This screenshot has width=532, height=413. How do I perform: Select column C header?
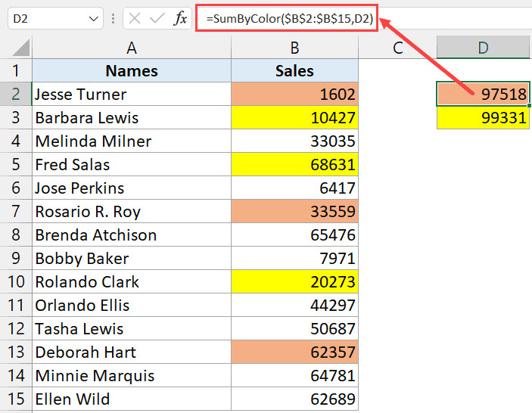pyautogui.click(x=397, y=48)
